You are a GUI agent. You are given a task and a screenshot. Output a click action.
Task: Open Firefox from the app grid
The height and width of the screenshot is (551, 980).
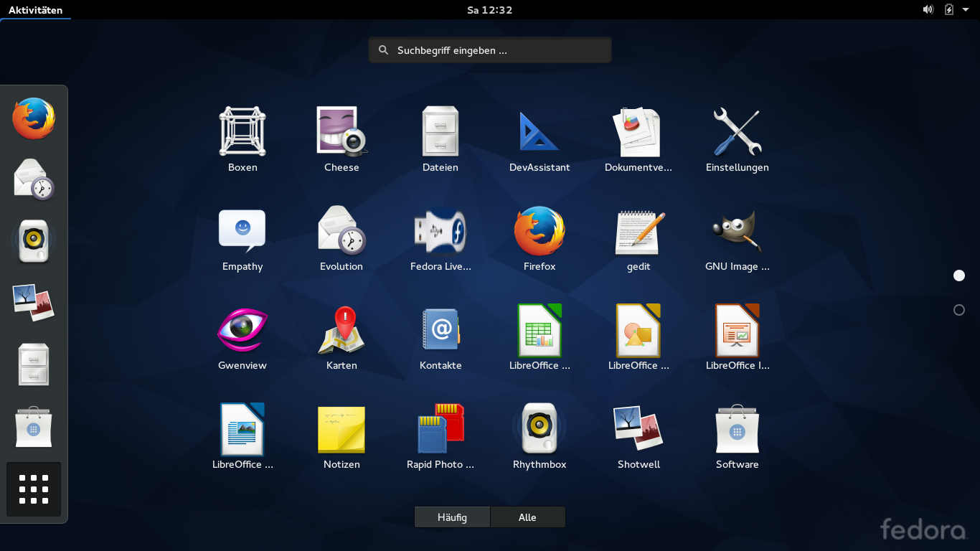[540, 231]
